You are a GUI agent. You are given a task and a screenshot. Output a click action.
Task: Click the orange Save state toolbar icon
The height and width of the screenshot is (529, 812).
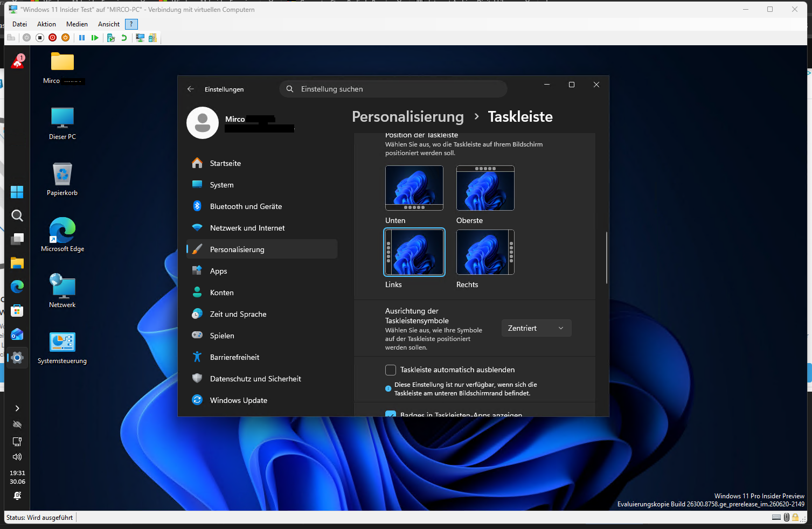(x=65, y=38)
